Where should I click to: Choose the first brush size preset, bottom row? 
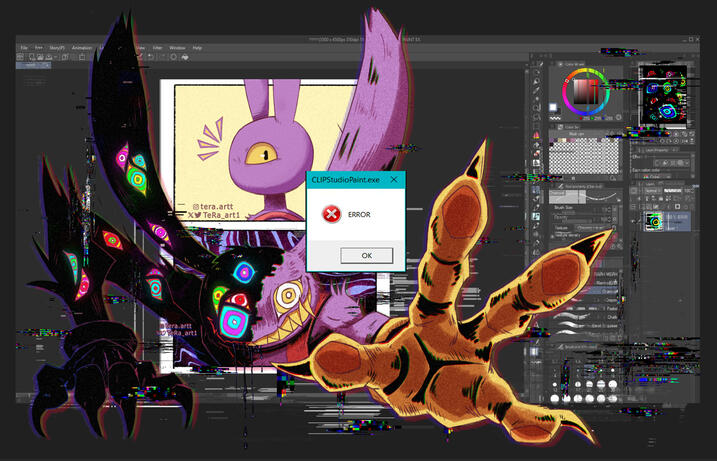(555, 399)
